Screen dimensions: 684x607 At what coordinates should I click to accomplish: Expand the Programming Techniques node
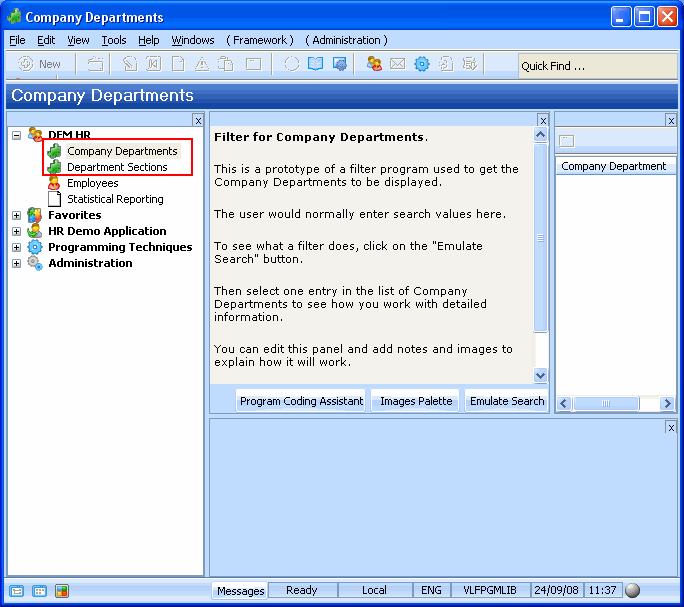(17, 247)
